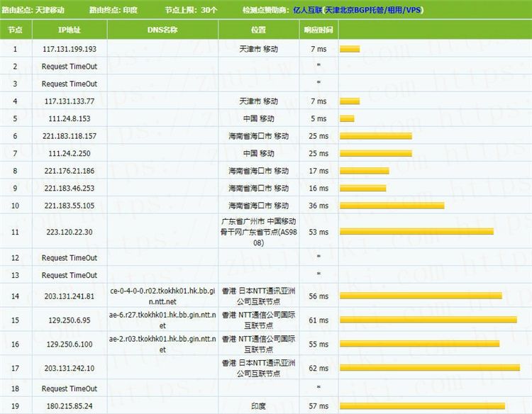Viewport: 532px width, 414px height.
Task: Click the DNS名称 column header
Action: point(162,30)
